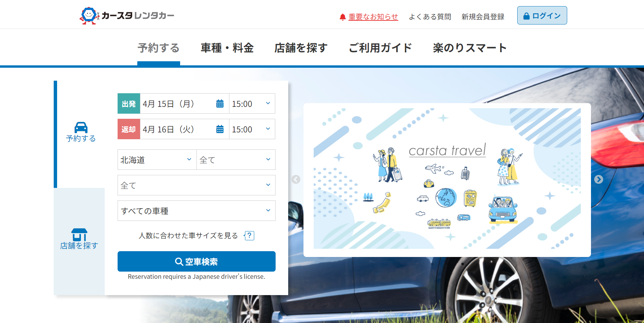Open the すべての車種 car type dropdown
The image size is (644, 323).
click(x=196, y=211)
